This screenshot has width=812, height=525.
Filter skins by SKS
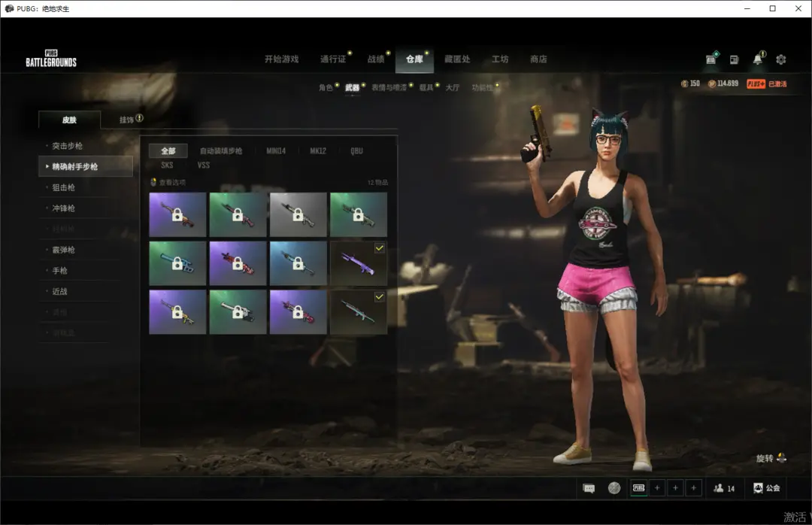pyautogui.click(x=167, y=165)
